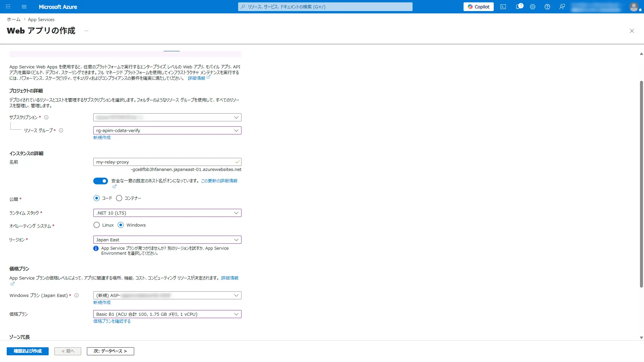Click the search magnifier icon

[243, 7]
